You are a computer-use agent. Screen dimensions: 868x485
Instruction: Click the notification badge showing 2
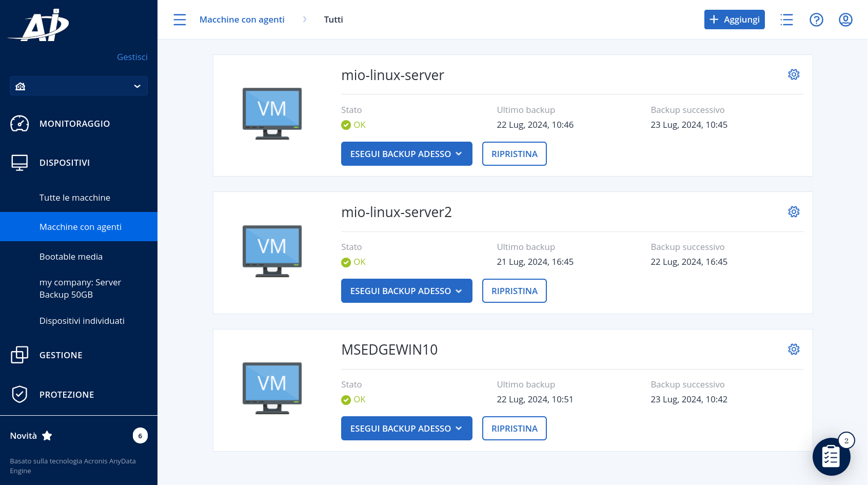846,440
